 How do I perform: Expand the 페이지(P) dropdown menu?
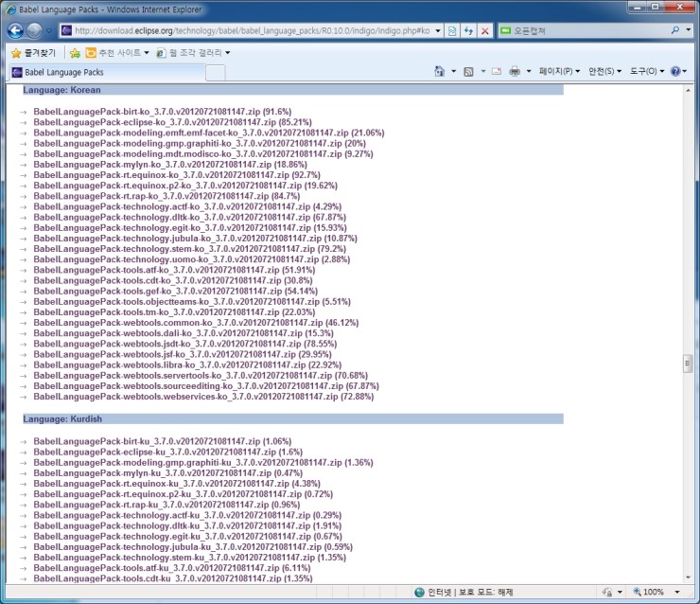558,72
